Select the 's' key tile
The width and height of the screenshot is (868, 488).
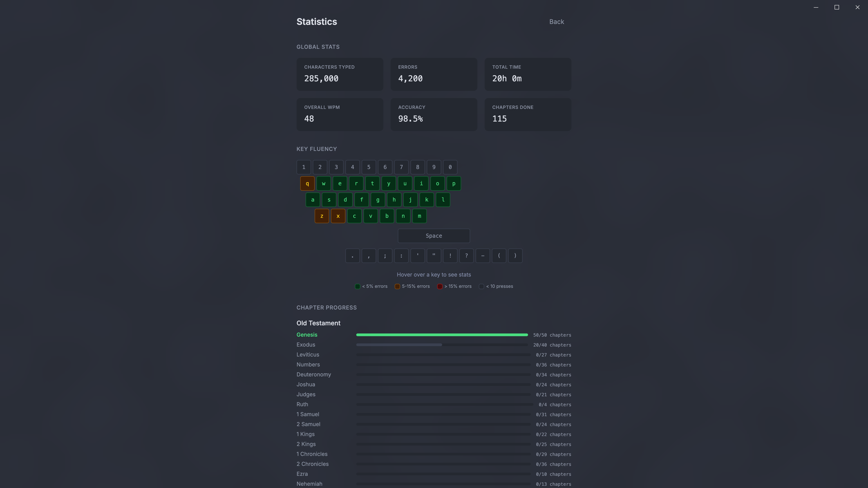click(x=329, y=200)
